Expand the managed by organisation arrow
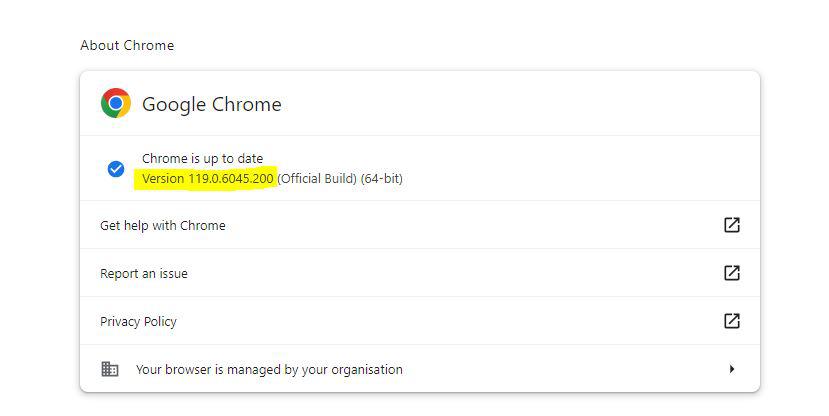Screen dimensions: 829x416 point(731,369)
